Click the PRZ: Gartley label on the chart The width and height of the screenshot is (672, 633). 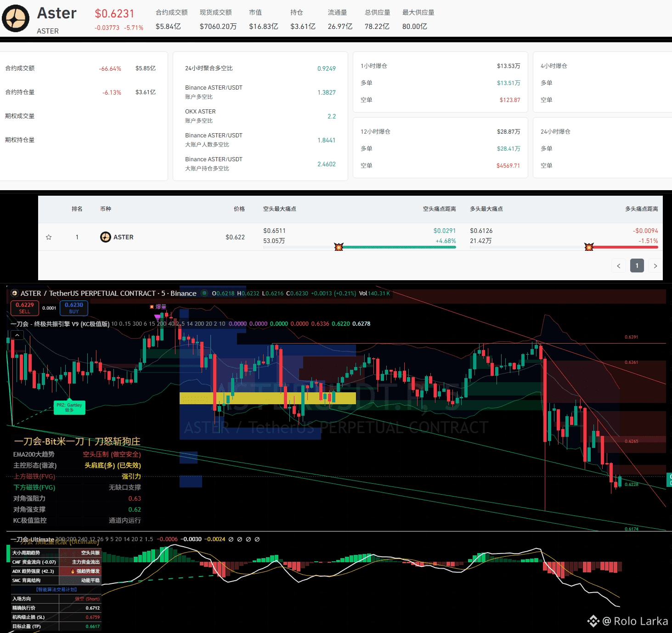tap(69, 407)
